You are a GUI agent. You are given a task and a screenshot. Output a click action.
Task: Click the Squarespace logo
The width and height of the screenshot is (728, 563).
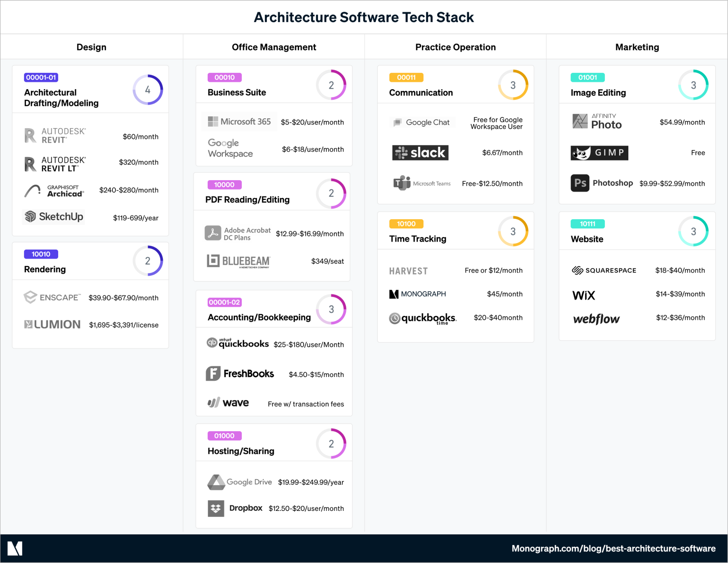[604, 270]
